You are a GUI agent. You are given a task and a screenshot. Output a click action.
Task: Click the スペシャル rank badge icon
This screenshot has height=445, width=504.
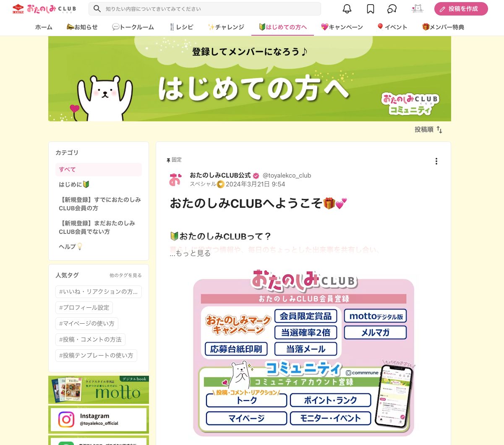coord(221,184)
